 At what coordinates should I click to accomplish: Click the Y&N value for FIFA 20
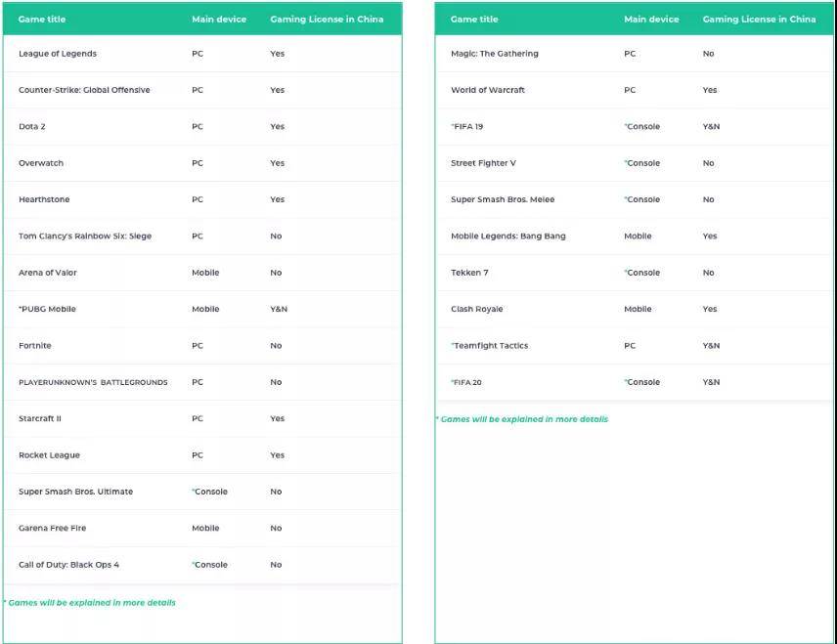pos(711,382)
